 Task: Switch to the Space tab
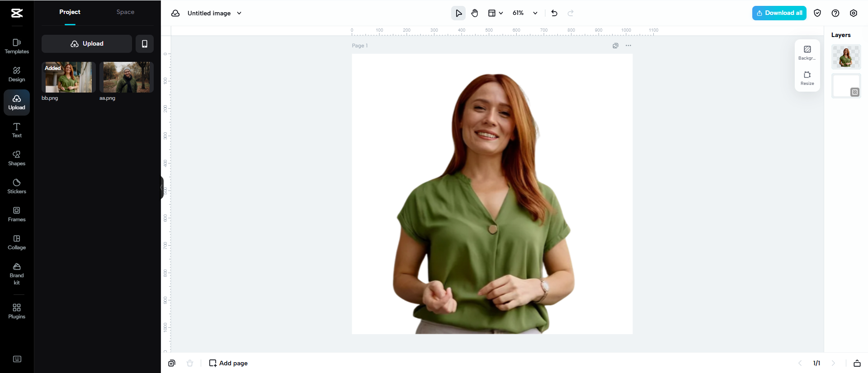pos(125,12)
